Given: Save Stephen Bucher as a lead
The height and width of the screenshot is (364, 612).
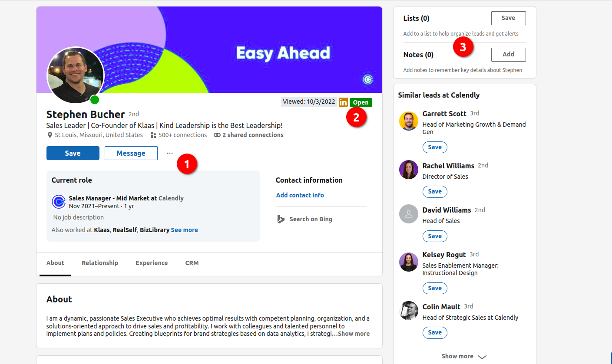Looking at the screenshot, I should (73, 153).
